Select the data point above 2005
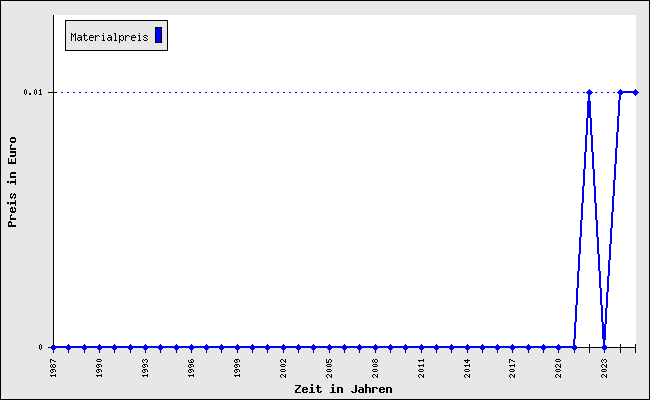This screenshot has height=400, width=650. (x=330, y=347)
